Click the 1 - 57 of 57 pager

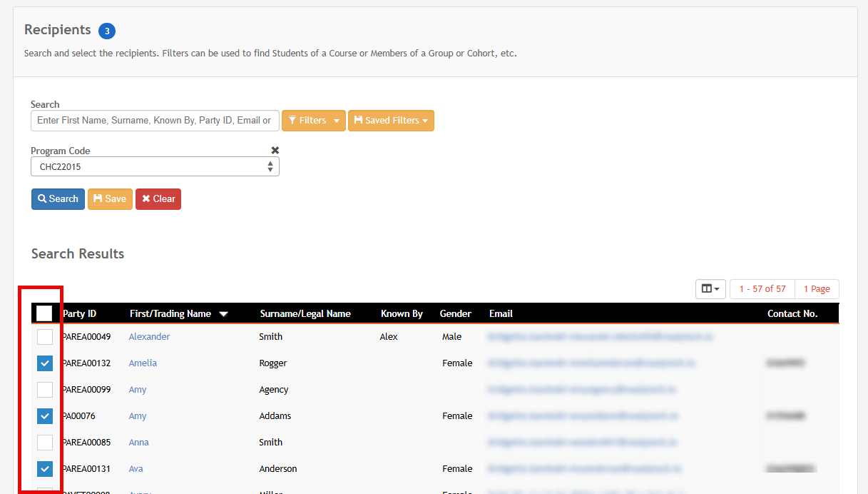tap(762, 289)
